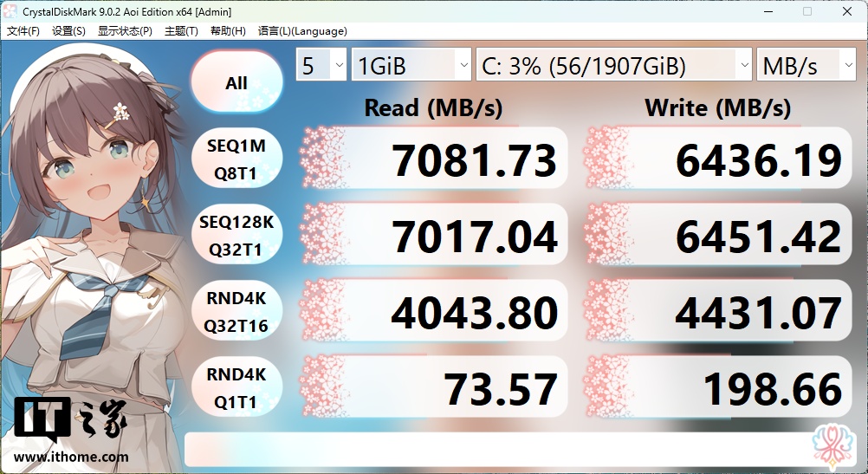
Task: Open the 设置(S) menu
Action: pyautogui.click(x=68, y=31)
